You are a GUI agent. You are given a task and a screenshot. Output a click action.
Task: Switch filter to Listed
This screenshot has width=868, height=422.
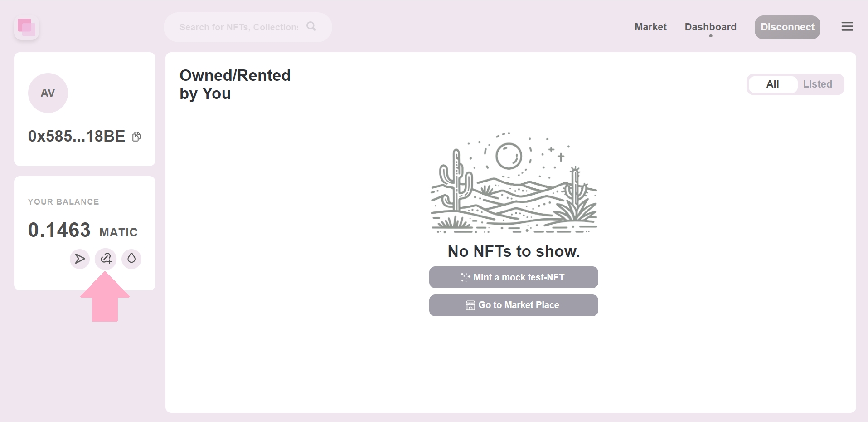pos(817,84)
